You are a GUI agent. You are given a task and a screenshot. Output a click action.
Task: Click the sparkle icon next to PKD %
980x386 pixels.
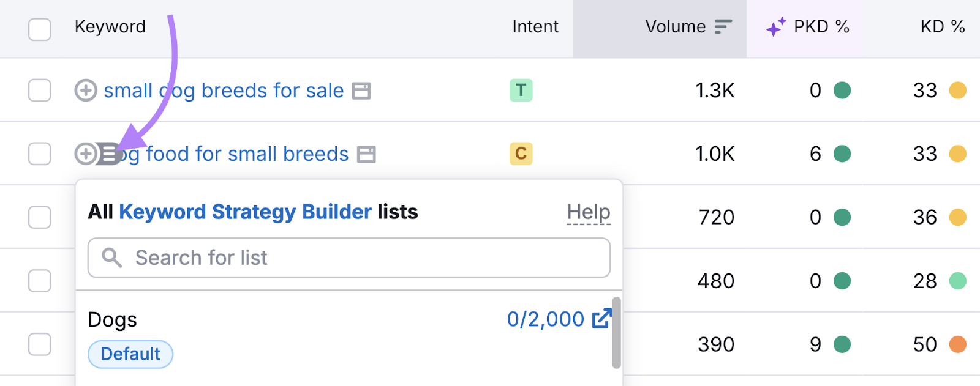(775, 27)
